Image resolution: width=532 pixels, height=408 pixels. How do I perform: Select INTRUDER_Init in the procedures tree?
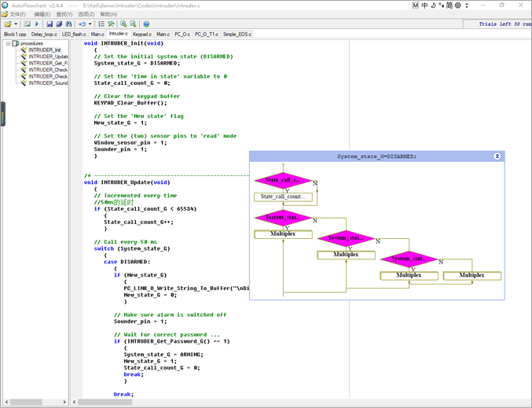click(44, 50)
